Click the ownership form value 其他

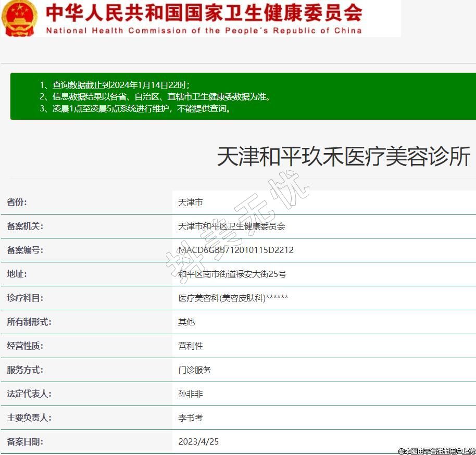pos(186,322)
